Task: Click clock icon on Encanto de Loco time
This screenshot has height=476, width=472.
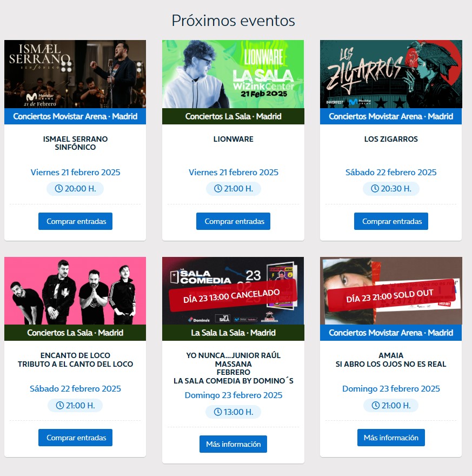Action: 60,405
